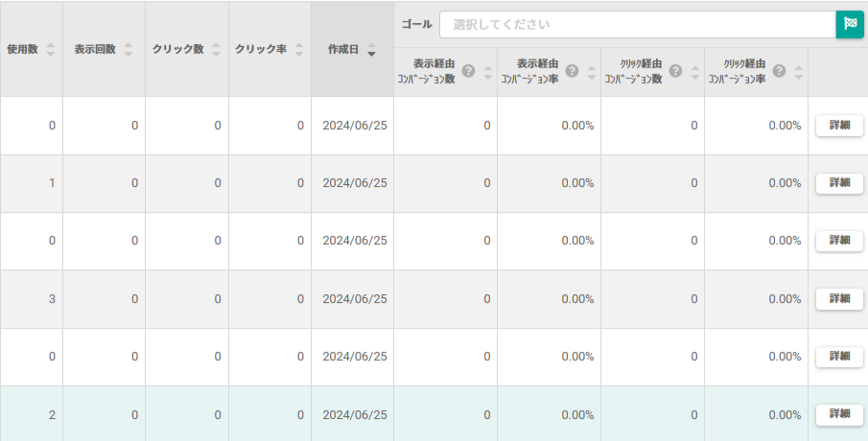The height and width of the screenshot is (441, 868).
Task: Open 詳細 for row with 使用数 3
Action: point(840,299)
